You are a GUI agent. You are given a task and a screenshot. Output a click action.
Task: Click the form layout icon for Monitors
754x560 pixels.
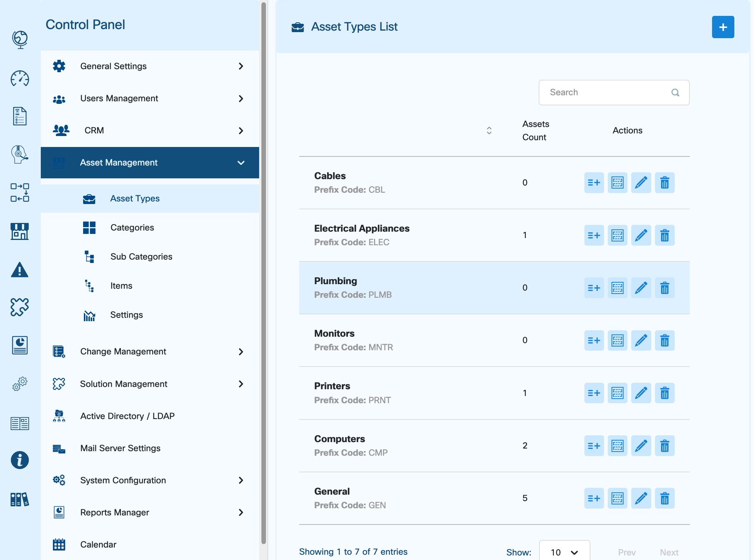pyautogui.click(x=617, y=340)
